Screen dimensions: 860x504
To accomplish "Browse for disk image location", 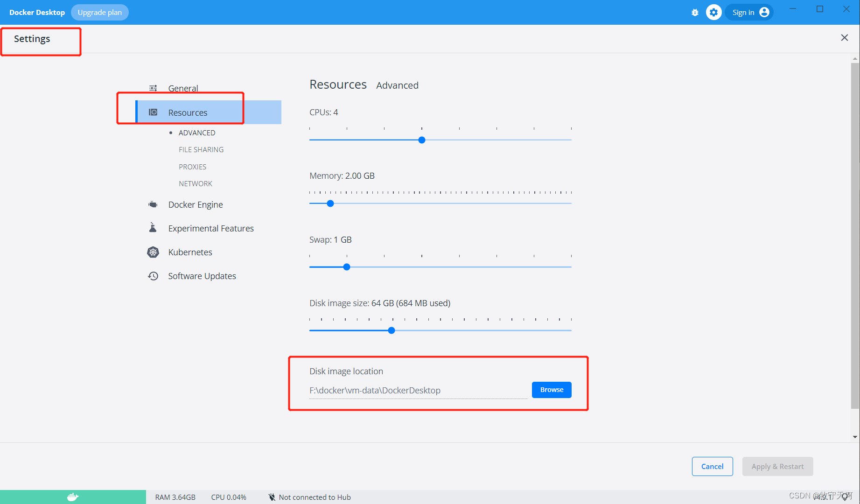I will click(552, 390).
